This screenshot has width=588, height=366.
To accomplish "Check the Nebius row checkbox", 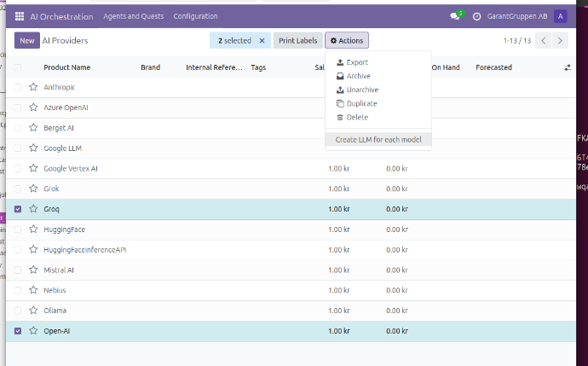I will [18, 290].
